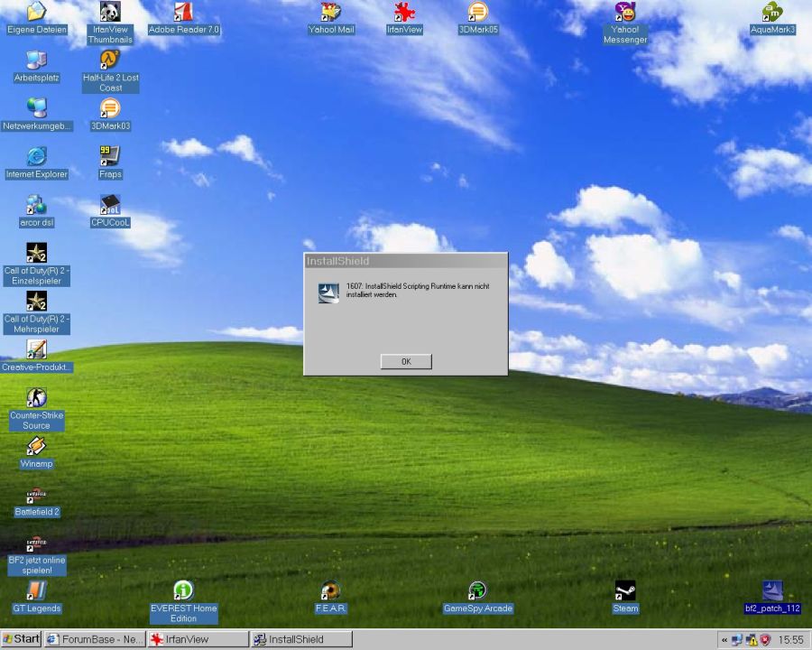812x650 pixels.
Task: Click the InstallShield icon inside the dialog
Action: point(328,293)
